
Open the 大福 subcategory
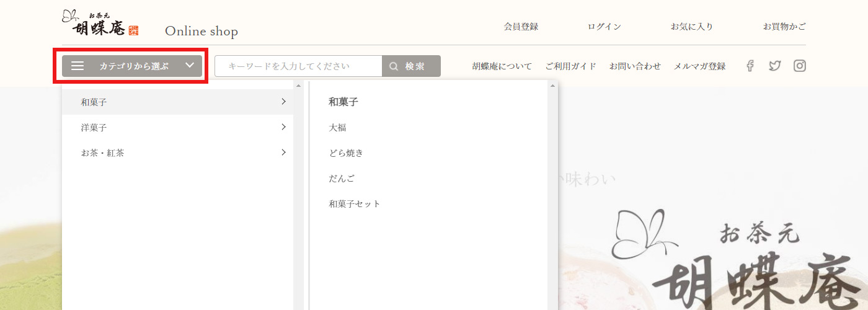[337, 128]
